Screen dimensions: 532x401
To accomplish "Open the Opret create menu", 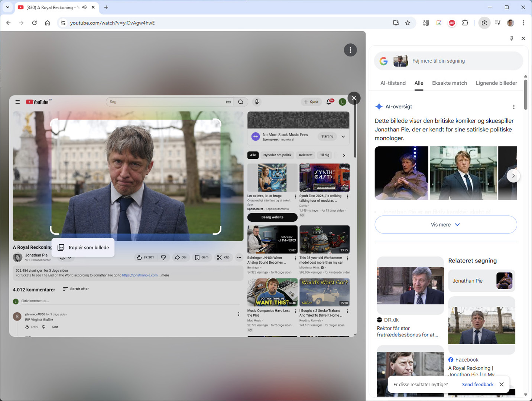I will [311, 101].
